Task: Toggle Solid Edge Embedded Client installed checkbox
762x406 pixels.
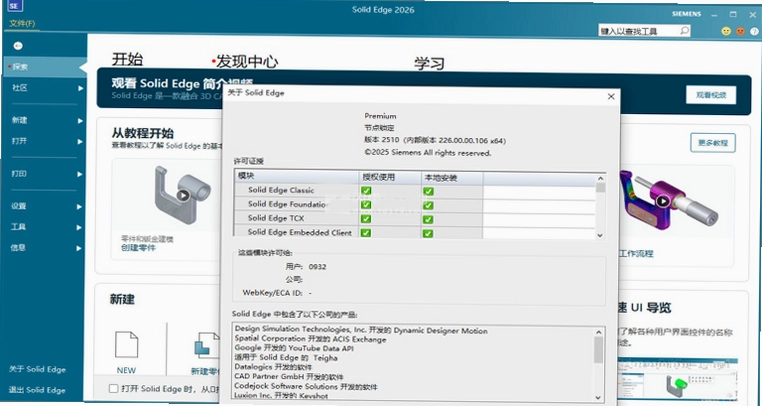Action: (428, 233)
